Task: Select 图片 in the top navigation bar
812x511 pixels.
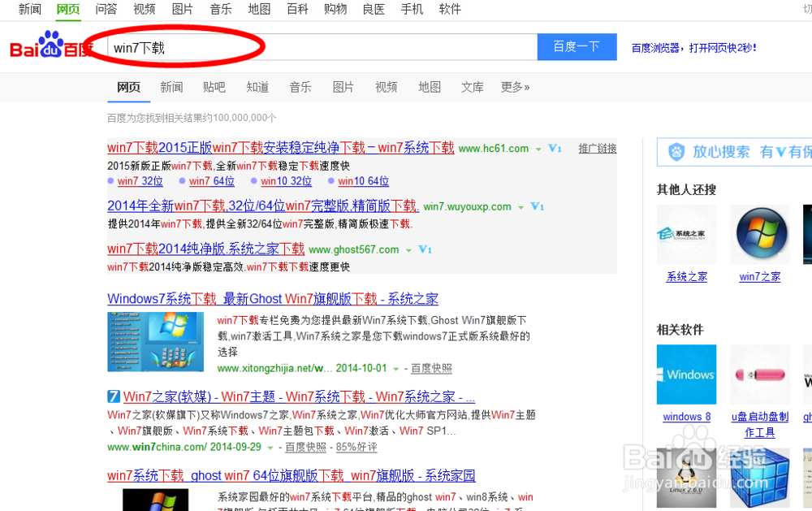Action: [182, 9]
